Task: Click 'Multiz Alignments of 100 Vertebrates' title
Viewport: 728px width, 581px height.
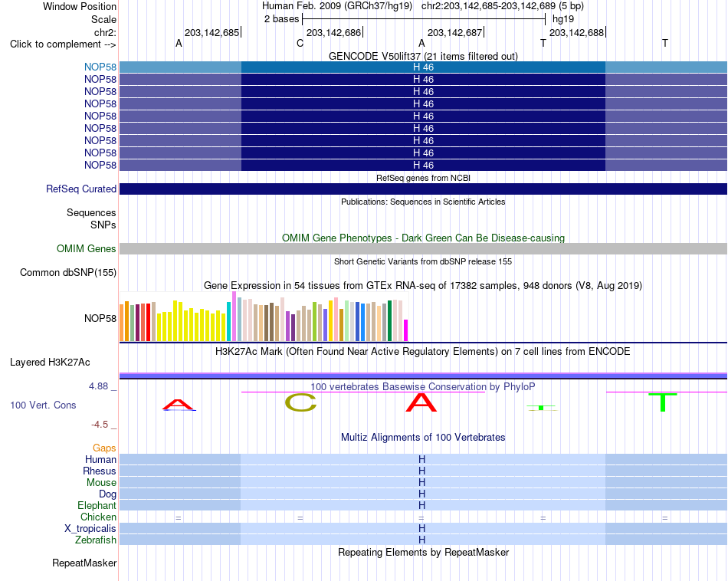Action: [x=423, y=437]
